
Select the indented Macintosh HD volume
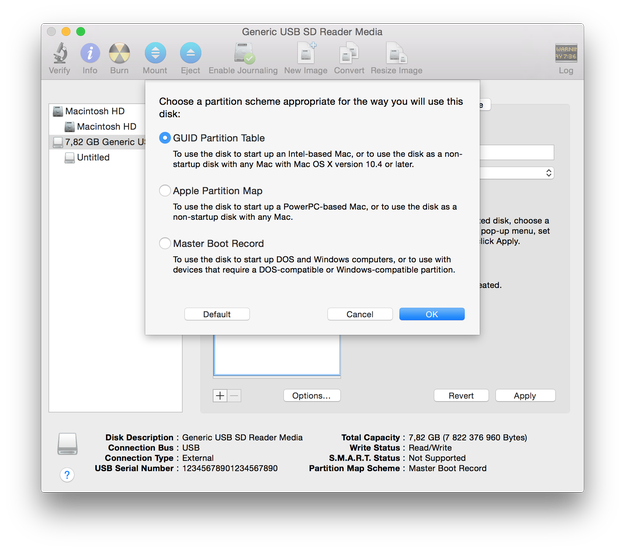pyautogui.click(x=97, y=126)
